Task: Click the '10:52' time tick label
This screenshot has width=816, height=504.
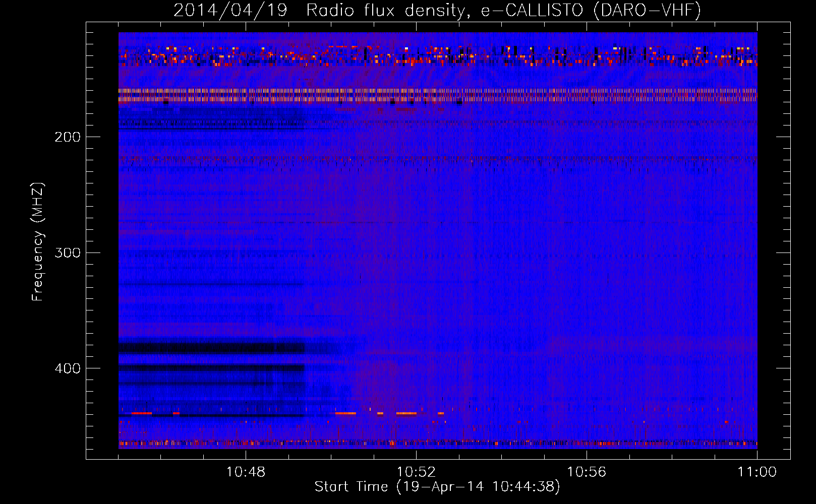Action: click(x=416, y=472)
